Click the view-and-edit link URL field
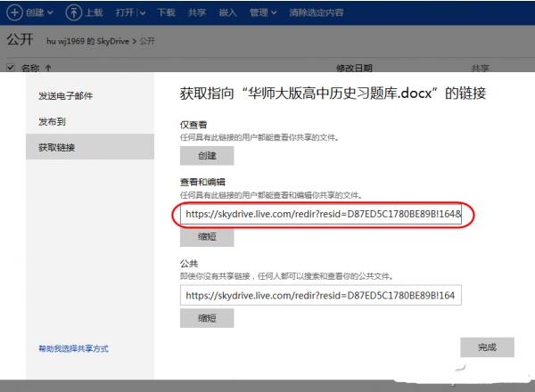This screenshot has height=392, width=535. 321,214
